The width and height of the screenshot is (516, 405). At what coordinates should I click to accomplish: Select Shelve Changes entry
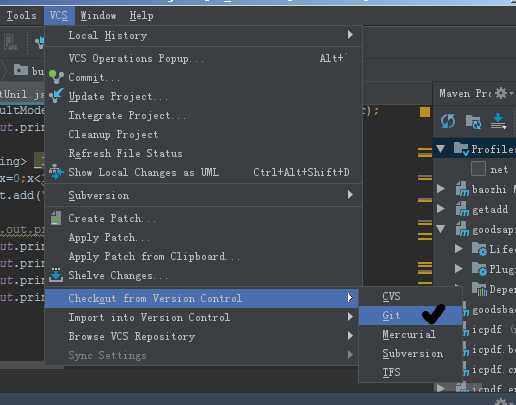point(203,275)
